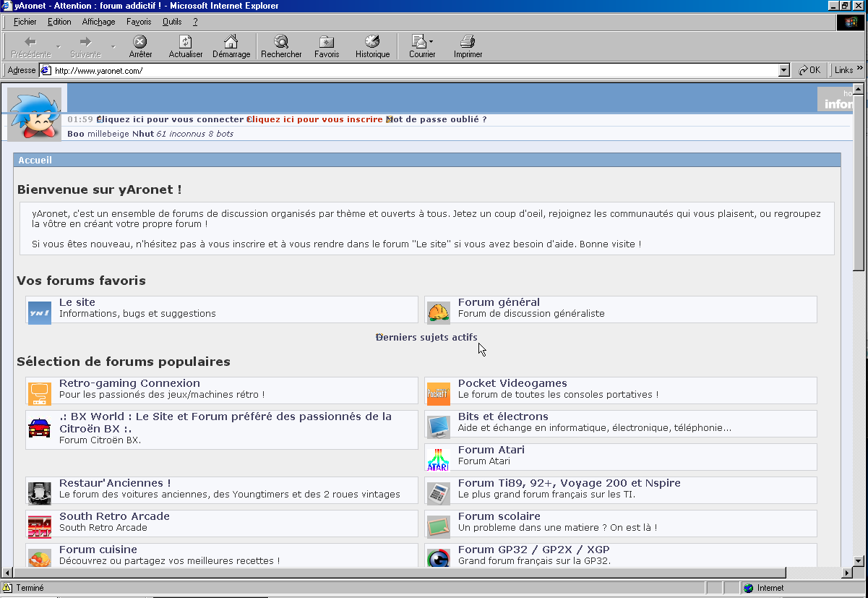Open the 'Derniers sujets actifs' link

[428, 337]
